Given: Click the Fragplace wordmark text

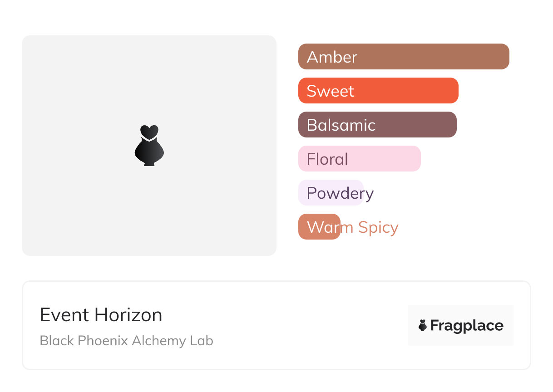Looking at the screenshot, I should (467, 325).
